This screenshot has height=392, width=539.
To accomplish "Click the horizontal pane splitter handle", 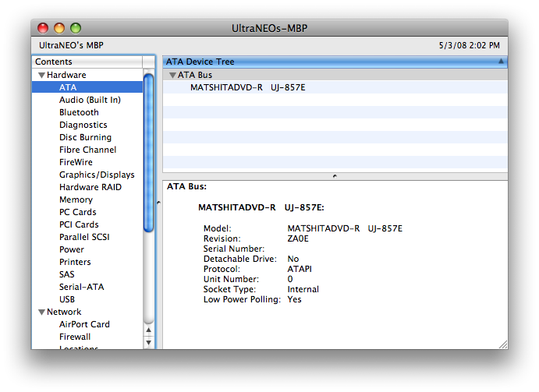I will pos(335,176).
